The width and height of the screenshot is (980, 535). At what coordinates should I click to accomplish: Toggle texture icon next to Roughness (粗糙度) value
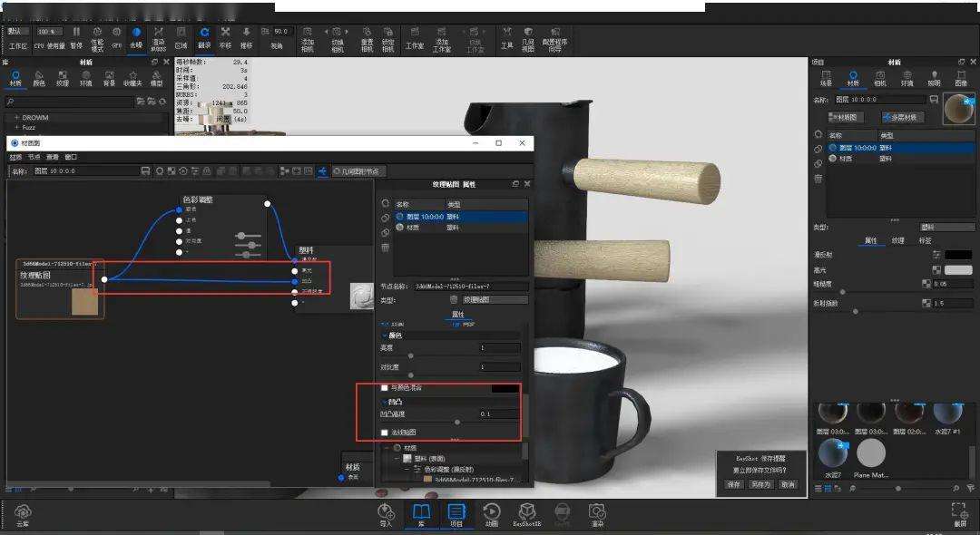coord(926,284)
